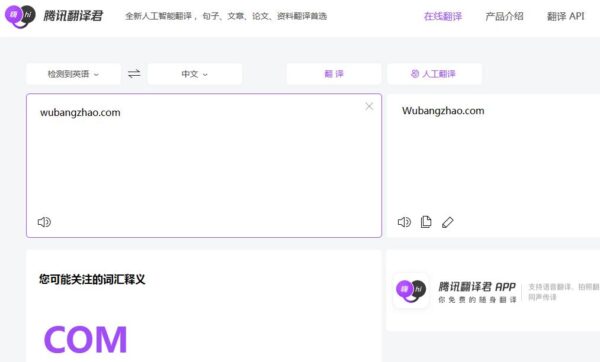Swap source and target languages
Image resolution: width=600 pixels, height=362 pixels.
click(x=134, y=73)
